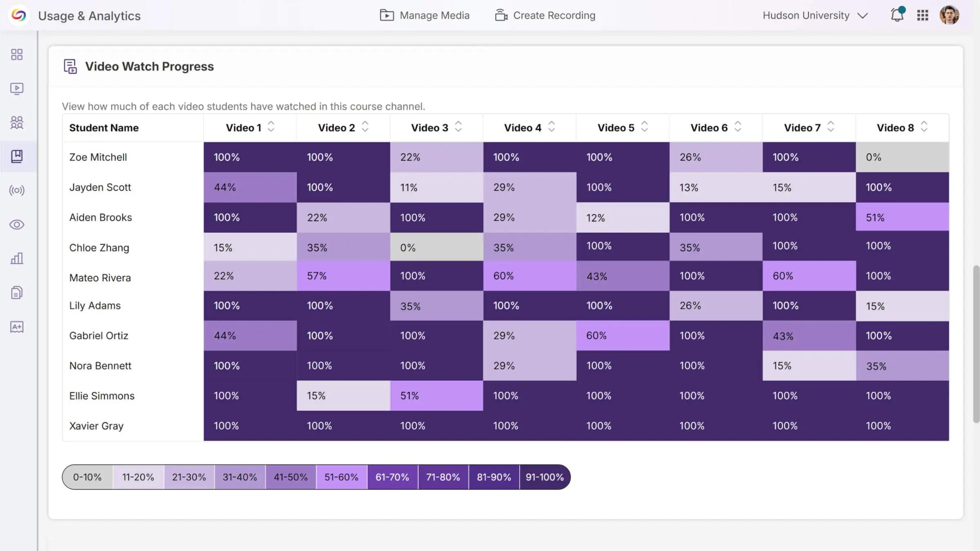Open the video media icon in sidebar
The image size is (980, 551).
click(17, 89)
